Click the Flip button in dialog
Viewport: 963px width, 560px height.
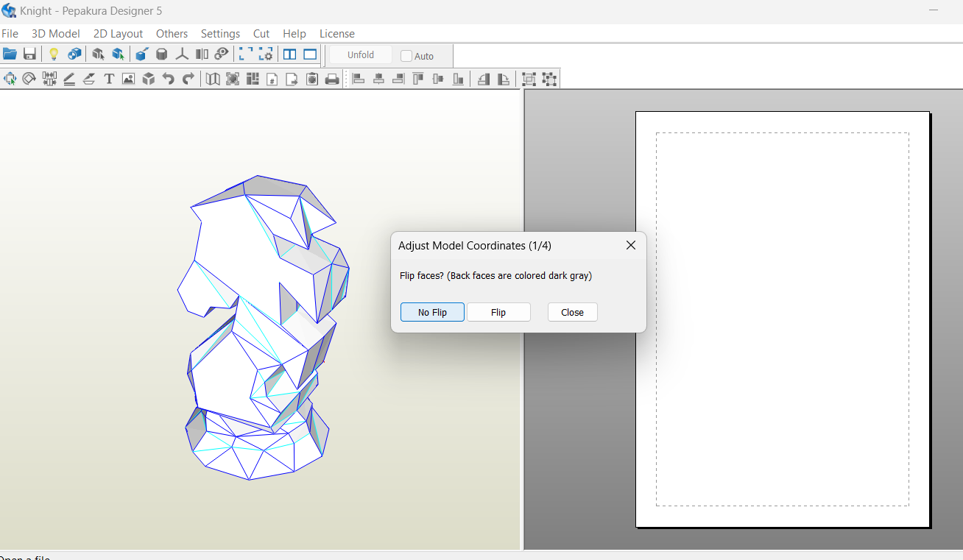click(x=498, y=312)
